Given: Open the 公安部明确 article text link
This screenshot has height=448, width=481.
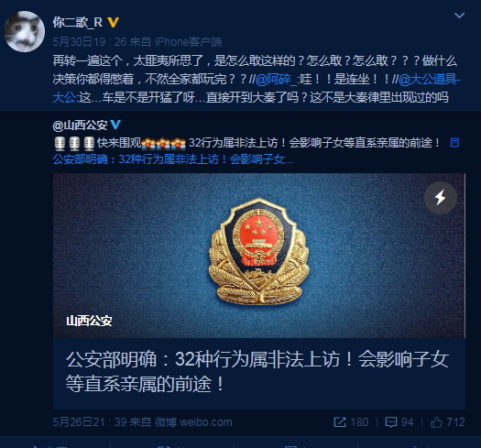Looking at the screenshot, I should (x=173, y=159).
